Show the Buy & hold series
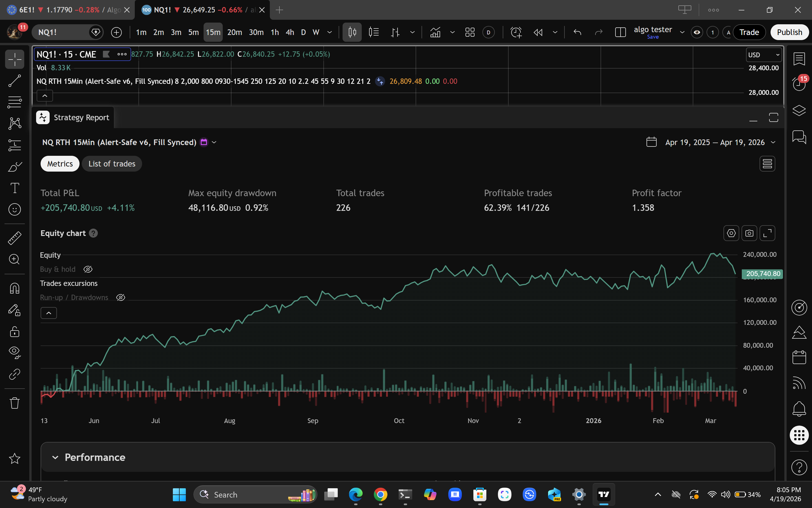Viewport: 812px width, 508px height. pos(88,270)
